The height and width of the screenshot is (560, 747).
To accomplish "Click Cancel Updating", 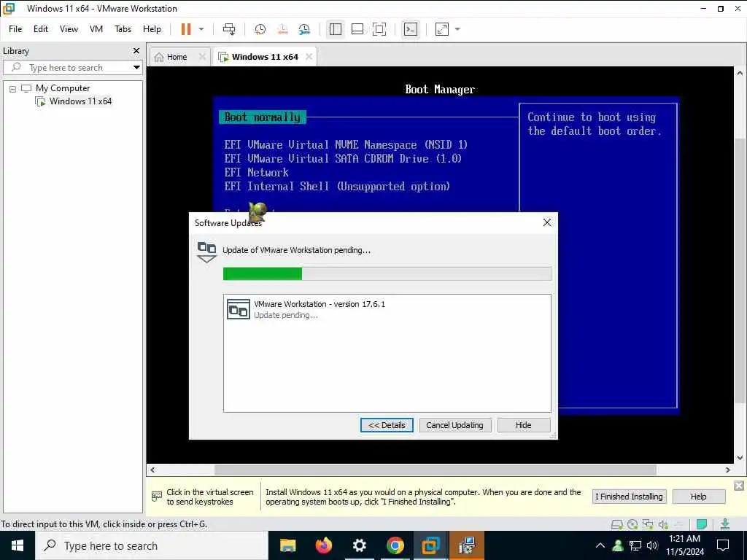I will click(454, 425).
